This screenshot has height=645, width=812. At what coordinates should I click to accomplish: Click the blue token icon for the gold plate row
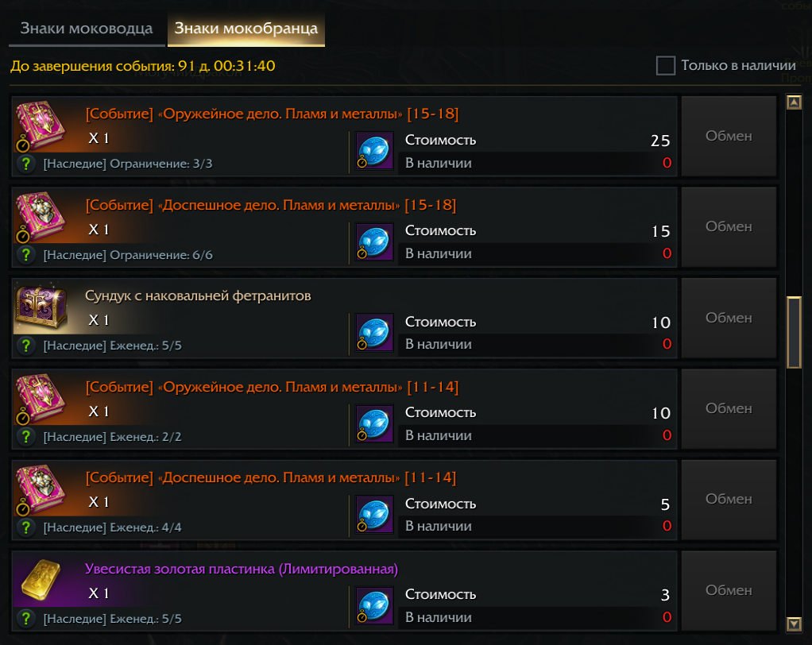click(x=374, y=605)
